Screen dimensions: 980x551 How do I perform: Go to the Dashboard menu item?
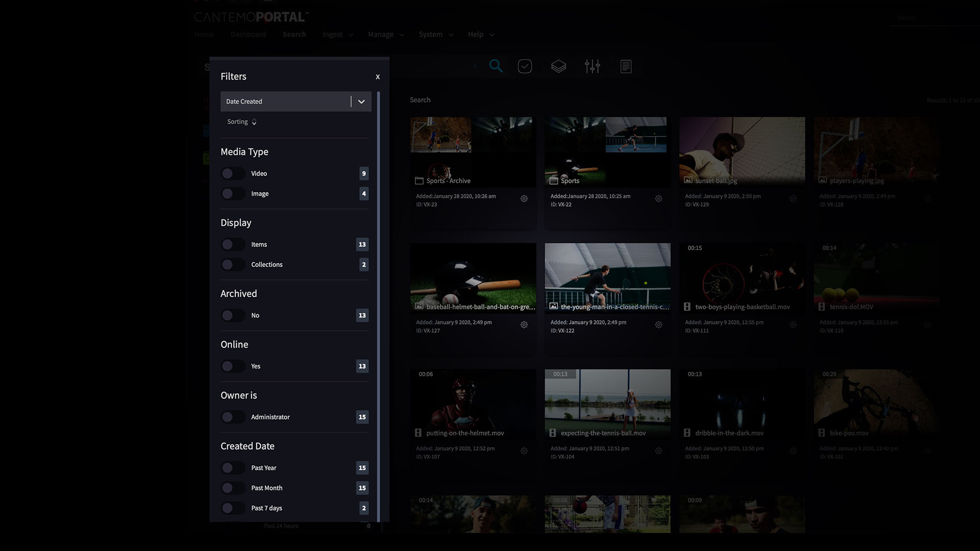coord(248,35)
